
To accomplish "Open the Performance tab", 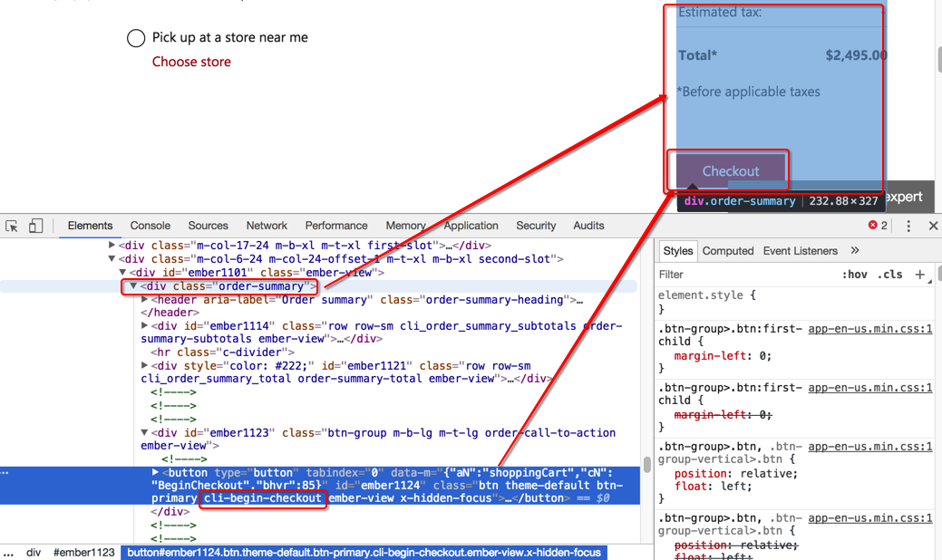I will 335,226.
